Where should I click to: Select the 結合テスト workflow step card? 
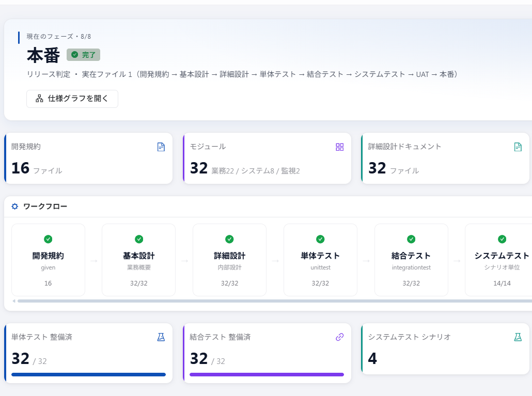point(411,260)
